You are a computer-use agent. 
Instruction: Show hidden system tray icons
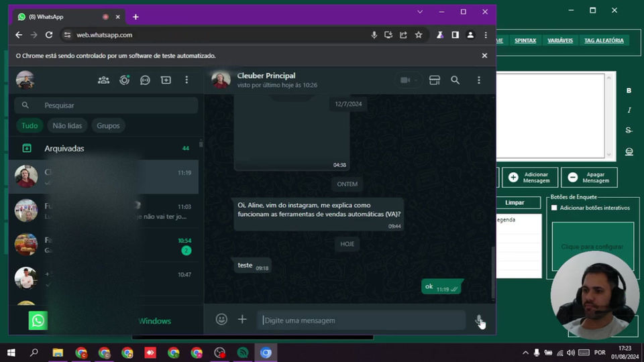525,353
